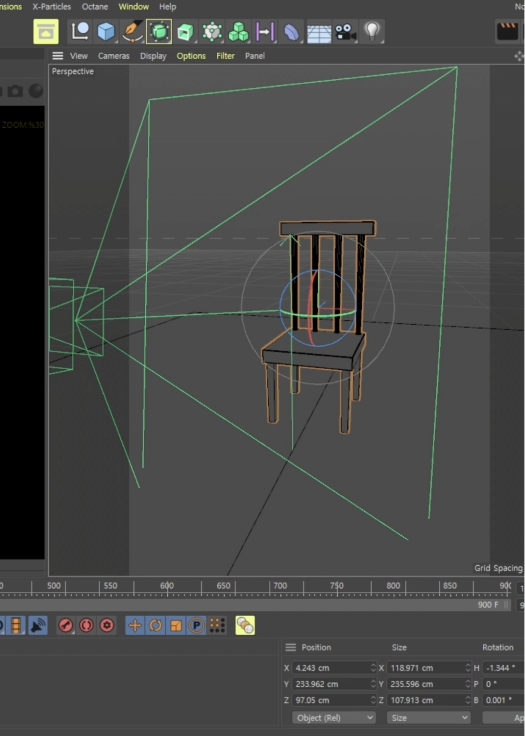Viewport: 525px width, 736px height.
Task: Toggle Parameter keyframe recording P button
Action: (x=196, y=625)
